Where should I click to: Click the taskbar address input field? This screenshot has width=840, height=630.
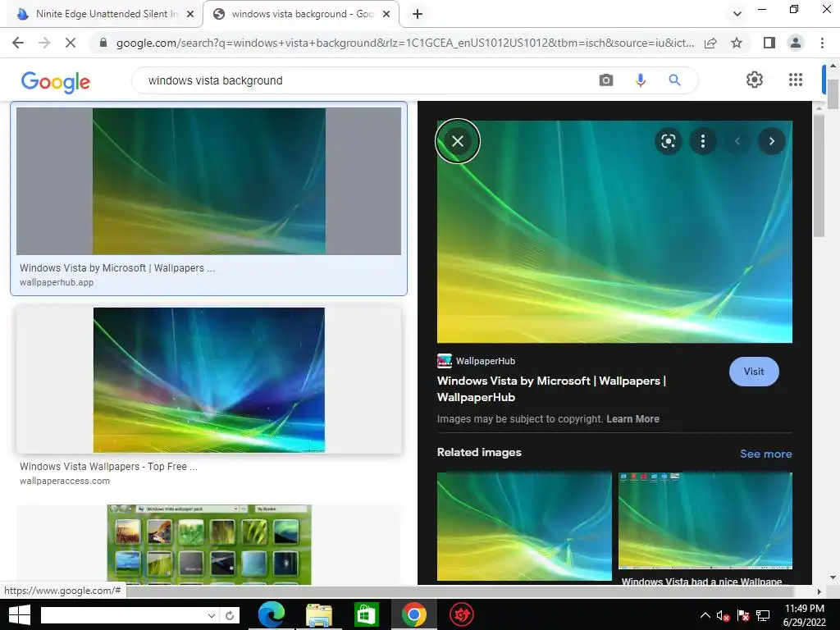pyautogui.click(x=123, y=615)
